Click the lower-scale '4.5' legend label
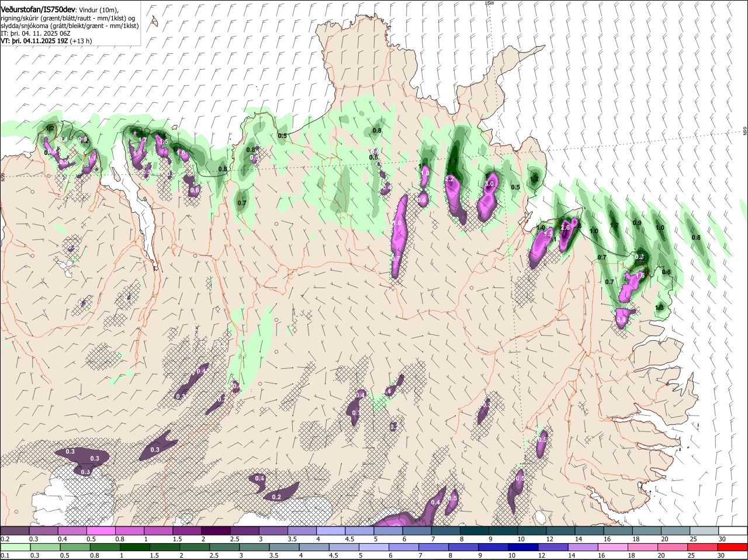The width and height of the screenshot is (748, 560). pos(333,555)
